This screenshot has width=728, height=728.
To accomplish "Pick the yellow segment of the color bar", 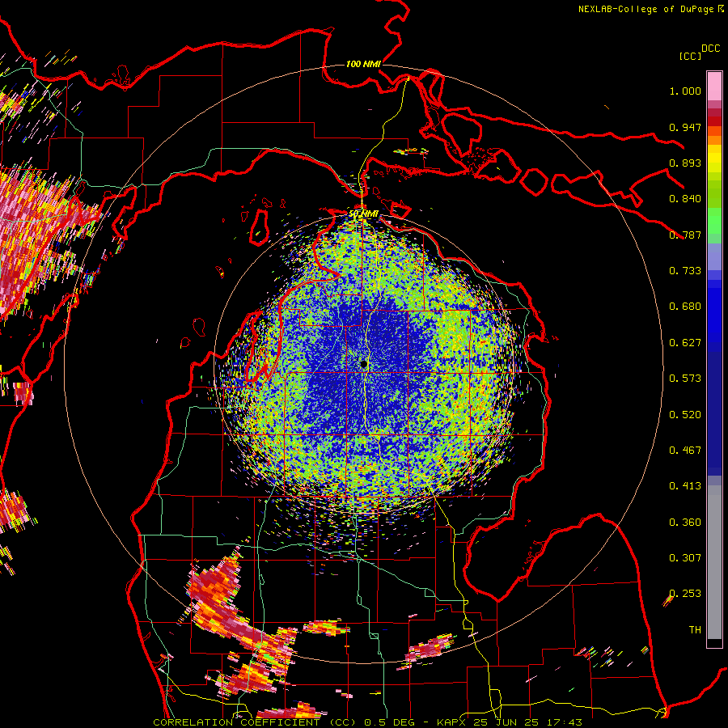I will tap(714, 159).
